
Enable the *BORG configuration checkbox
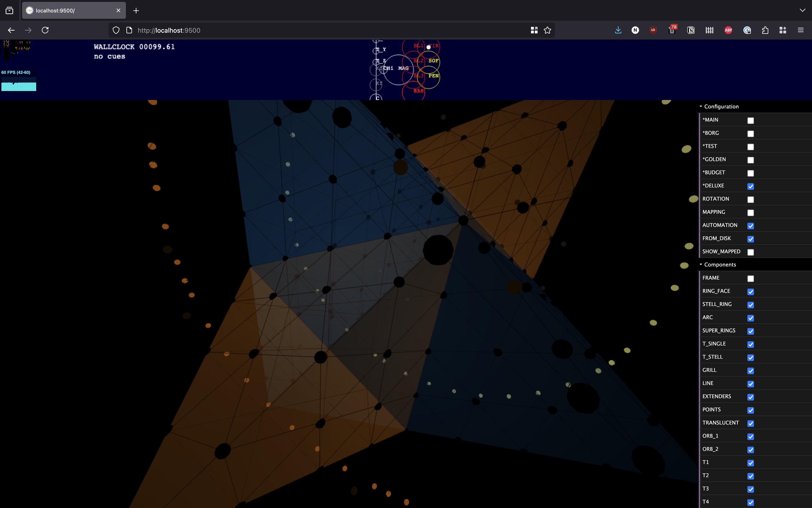751,134
